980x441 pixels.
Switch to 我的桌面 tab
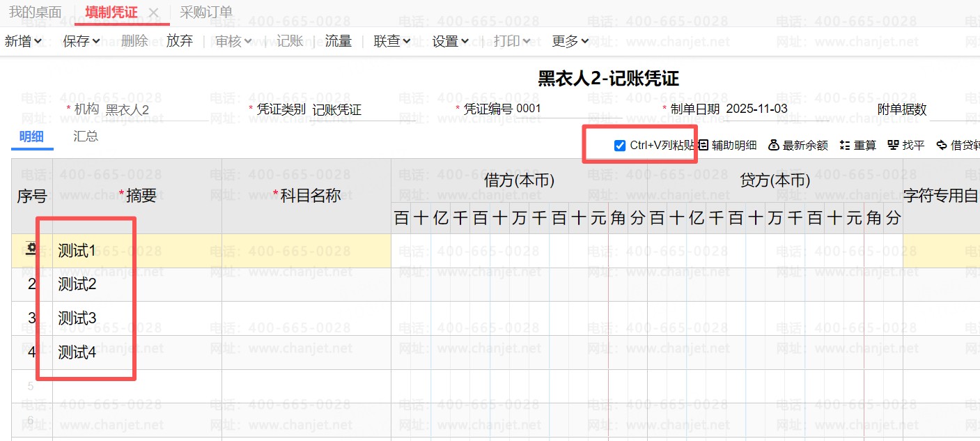pyautogui.click(x=35, y=13)
